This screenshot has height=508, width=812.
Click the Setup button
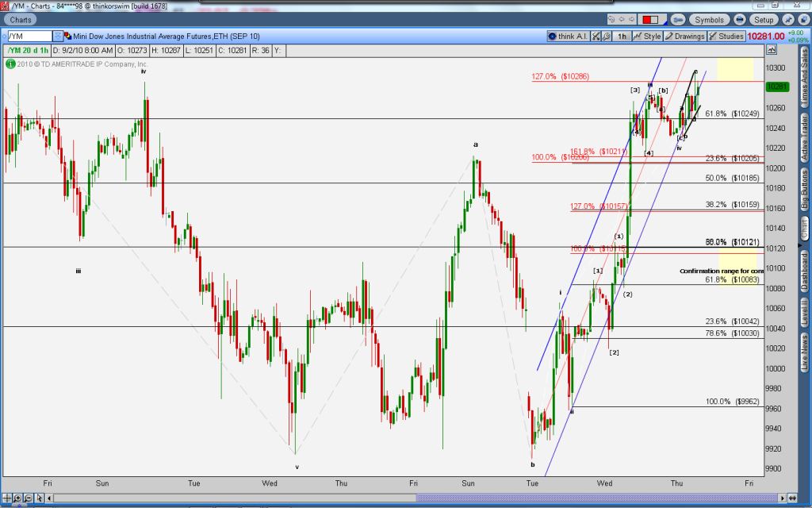764,19
